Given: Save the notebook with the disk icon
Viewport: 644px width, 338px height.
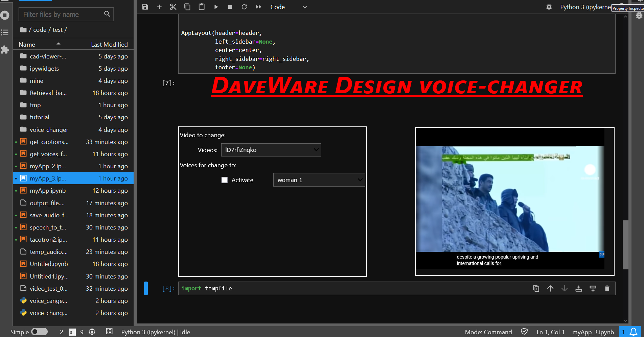Looking at the screenshot, I should [x=145, y=7].
